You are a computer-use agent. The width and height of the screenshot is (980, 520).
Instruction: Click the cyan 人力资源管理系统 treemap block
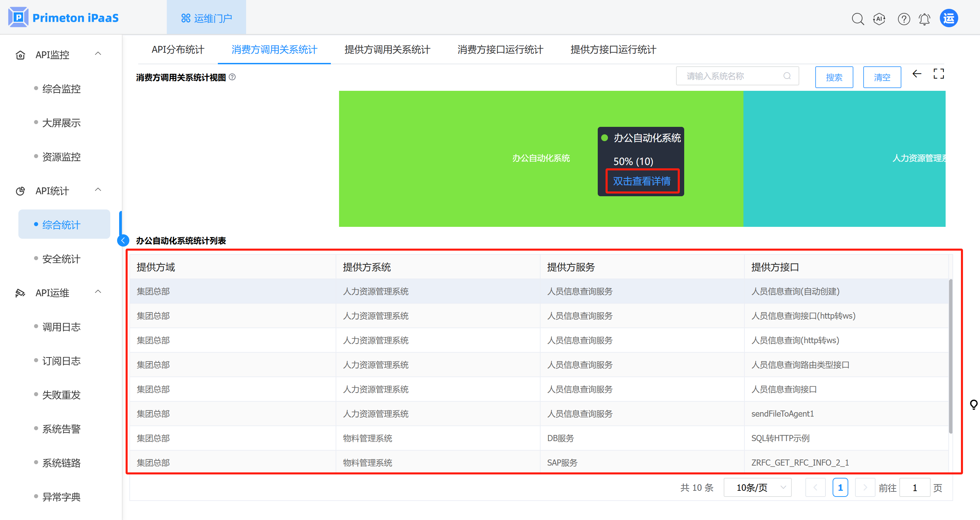click(844, 158)
